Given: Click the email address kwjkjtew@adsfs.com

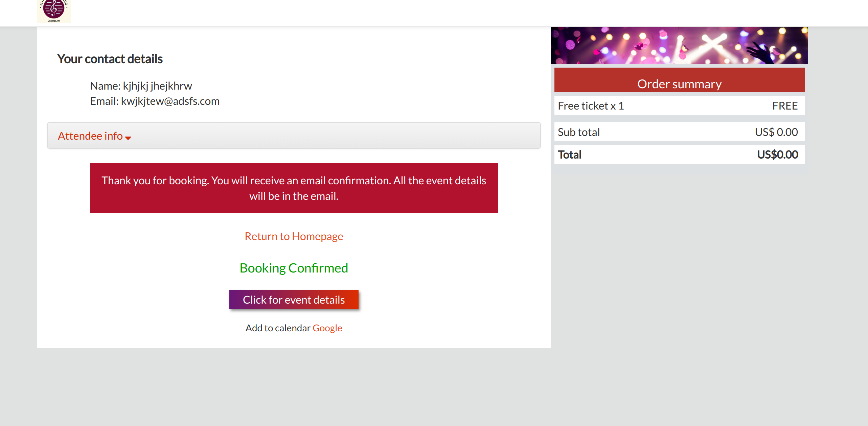Looking at the screenshot, I should coord(170,101).
